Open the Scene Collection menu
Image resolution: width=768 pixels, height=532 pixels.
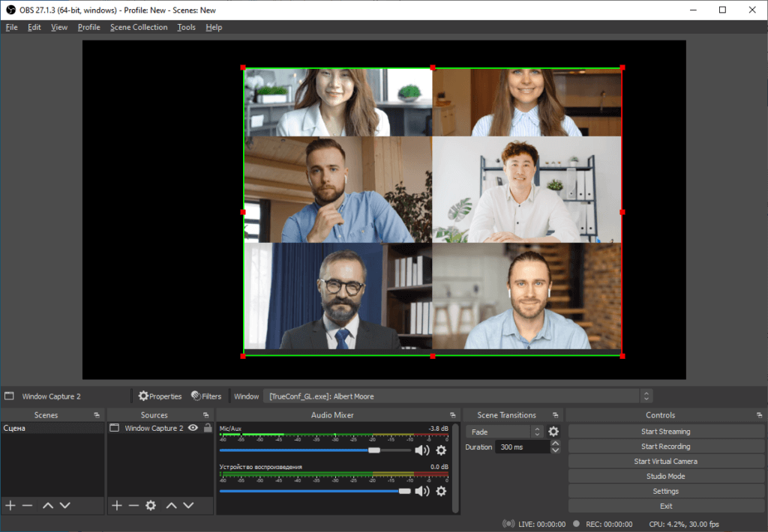pos(139,27)
